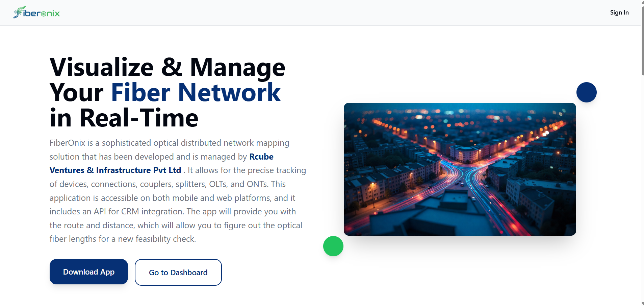
Task: Click the empty middle area of the header bar
Action: pos(321,13)
